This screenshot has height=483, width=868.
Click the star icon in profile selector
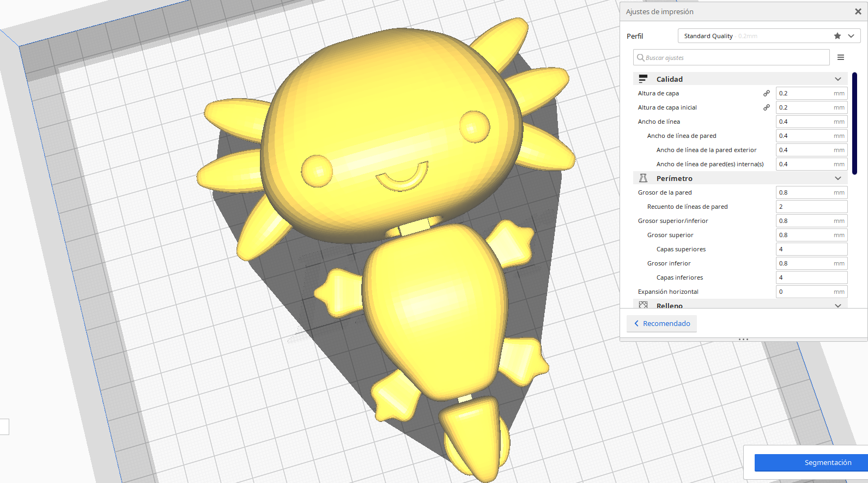(837, 36)
